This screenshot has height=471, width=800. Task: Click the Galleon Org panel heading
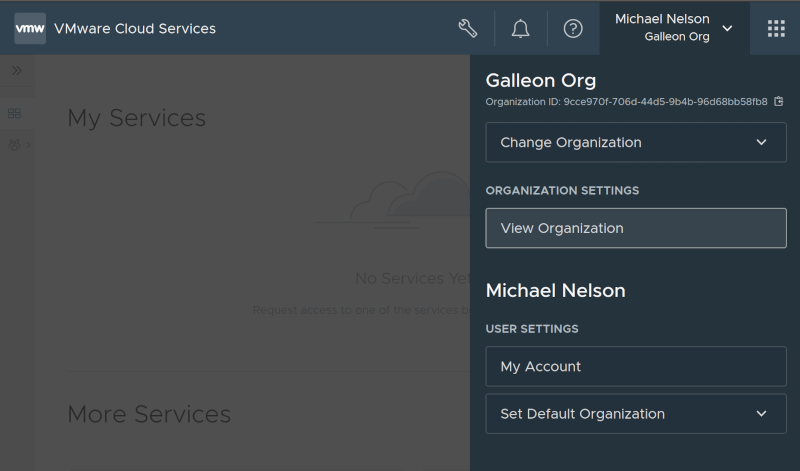pyautogui.click(x=540, y=80)
